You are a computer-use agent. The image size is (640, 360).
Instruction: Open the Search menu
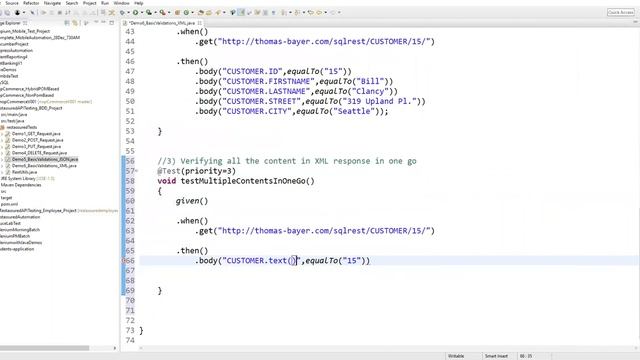coord(72,3)
